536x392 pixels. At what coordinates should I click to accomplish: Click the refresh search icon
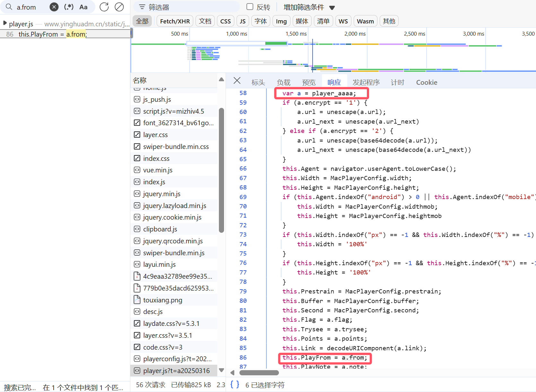[x=104, y=7]
